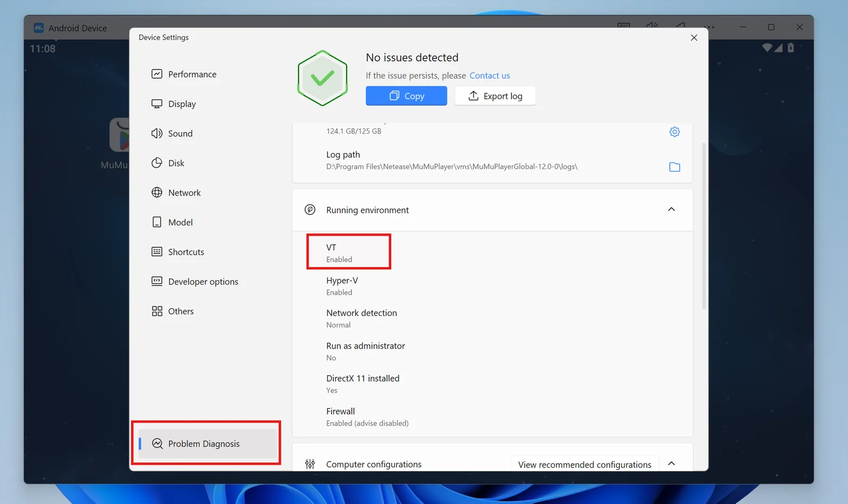Viewport: 848px width, 504px height.
Task: Open Developer options in sidebar
Action: (x=195, y=282)
